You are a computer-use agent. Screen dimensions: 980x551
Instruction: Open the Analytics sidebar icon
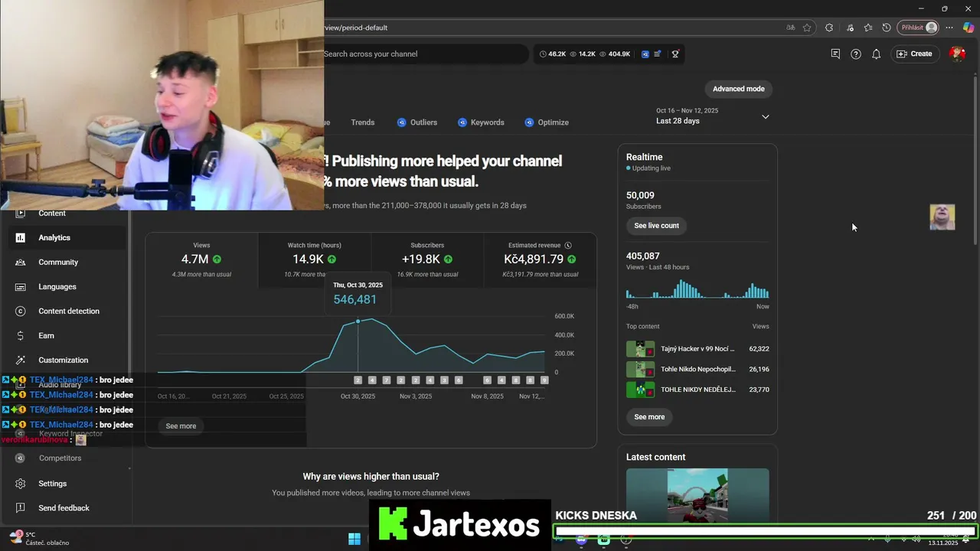pyautogui.click(x=21, y=238)
